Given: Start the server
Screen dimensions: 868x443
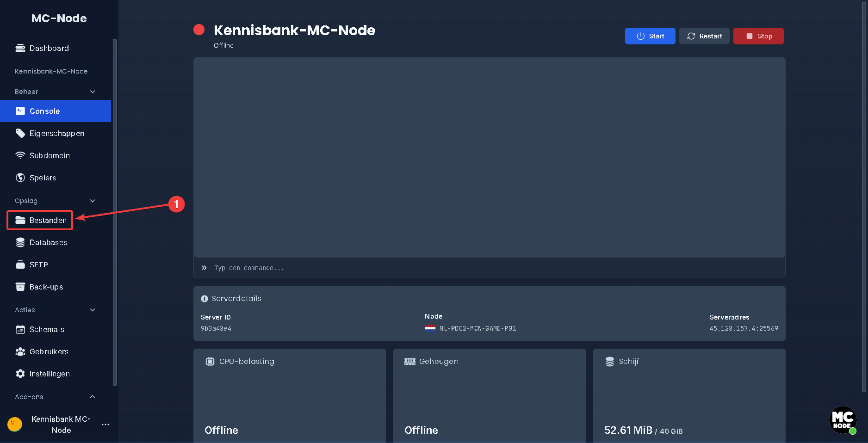Looking at the screenshot, I should point(650,36).
